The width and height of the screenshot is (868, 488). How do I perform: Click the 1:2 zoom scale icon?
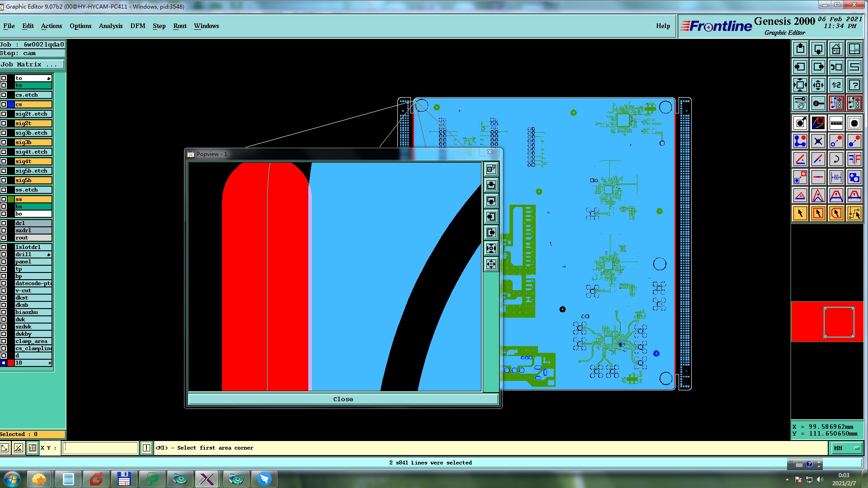(836, 85)
